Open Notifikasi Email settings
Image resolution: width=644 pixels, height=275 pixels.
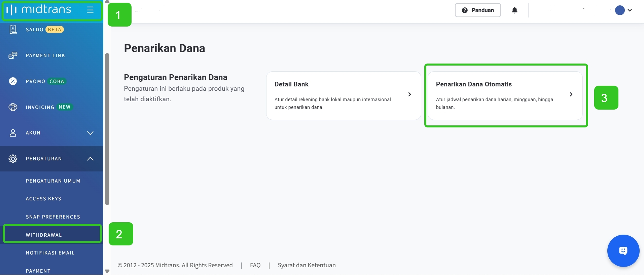pyautogui.click(x=50, y=253)
